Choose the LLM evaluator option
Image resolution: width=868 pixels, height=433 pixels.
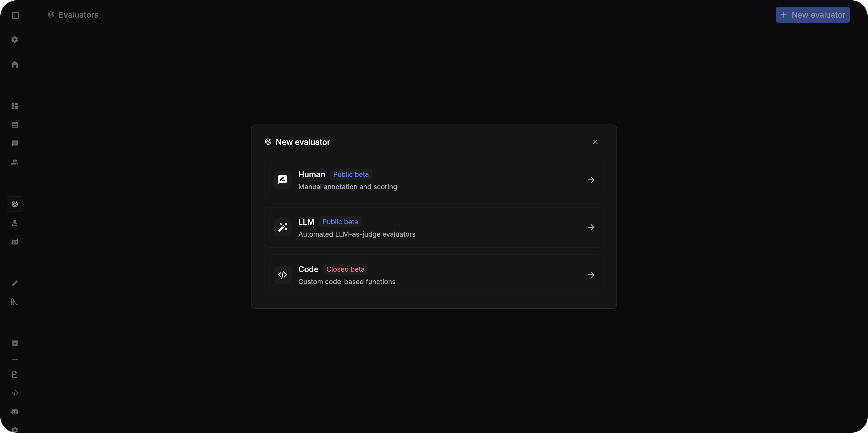(x=434, y=227)
